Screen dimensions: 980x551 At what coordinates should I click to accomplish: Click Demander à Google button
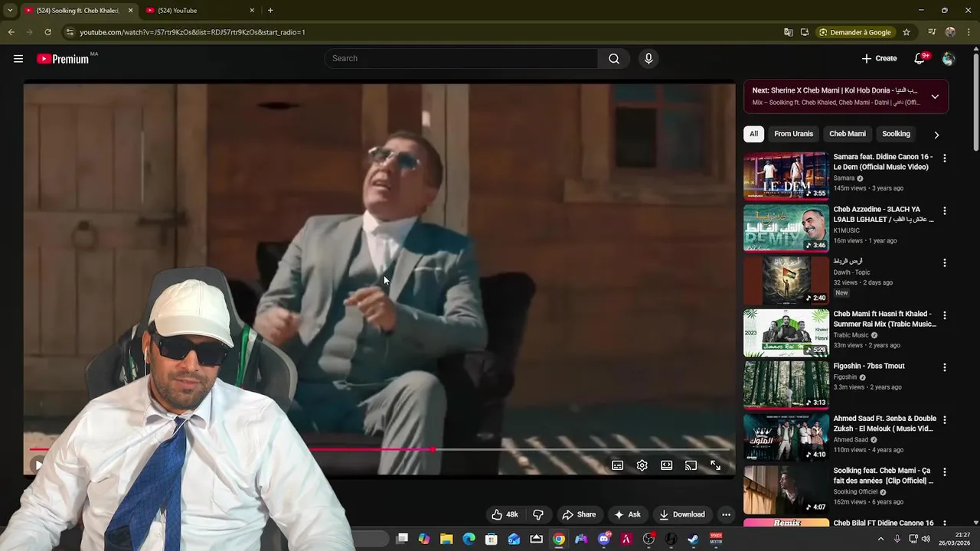coord(854,32)
